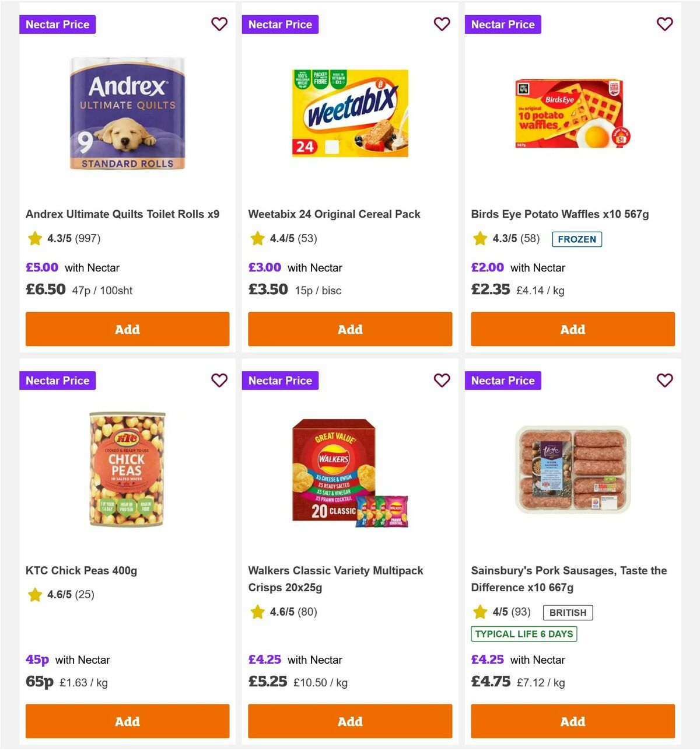Click the star icon beside KTC Chick Peas rating
Screen dimensions: 700x750
34,595
